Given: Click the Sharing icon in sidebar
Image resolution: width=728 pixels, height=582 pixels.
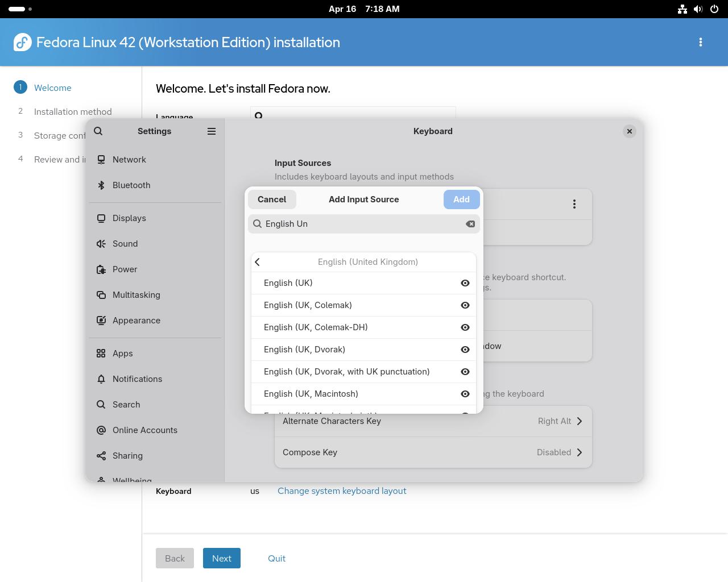Looking at the screenshot, I should click(101, 456).
